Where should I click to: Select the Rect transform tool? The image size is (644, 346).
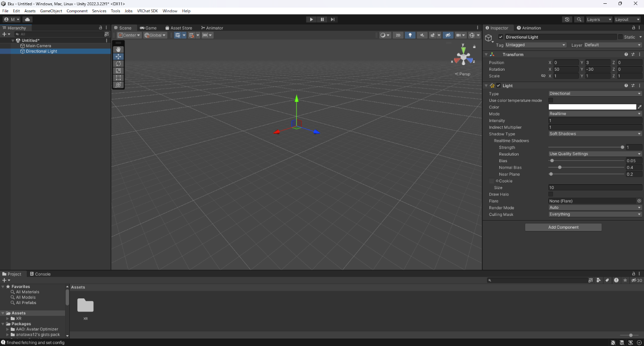[x=118, y=78]
